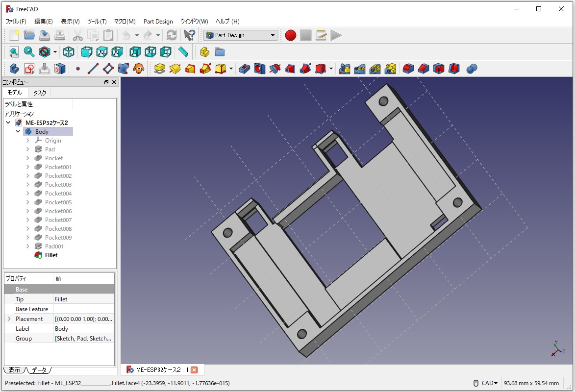Click the Boolean operation icon
This screenshot has width=575, height=392.
(472, 69)
